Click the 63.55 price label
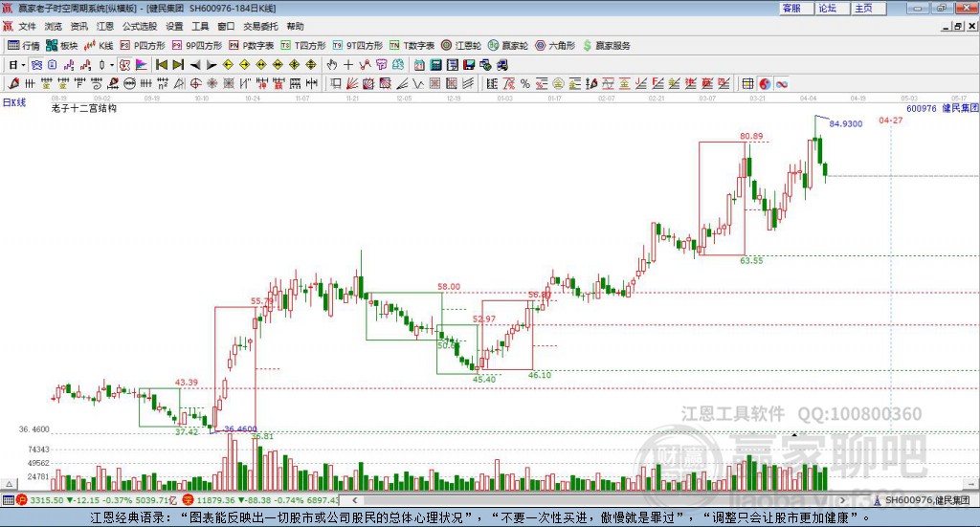Viewport: 980px width, 527px height. click(751, 260)
